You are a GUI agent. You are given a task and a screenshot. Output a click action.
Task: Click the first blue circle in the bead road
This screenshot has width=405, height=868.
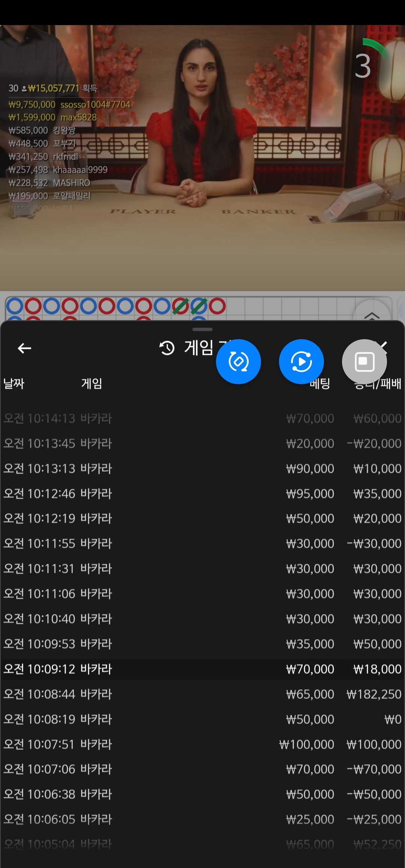tap(15, 306)
